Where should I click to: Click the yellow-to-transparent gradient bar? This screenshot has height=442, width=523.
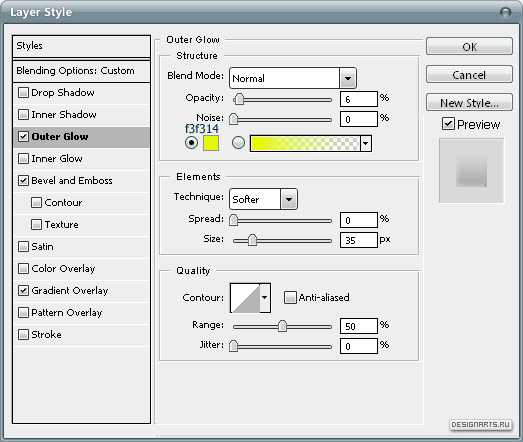pyautogui.click(x=305, y=143)
